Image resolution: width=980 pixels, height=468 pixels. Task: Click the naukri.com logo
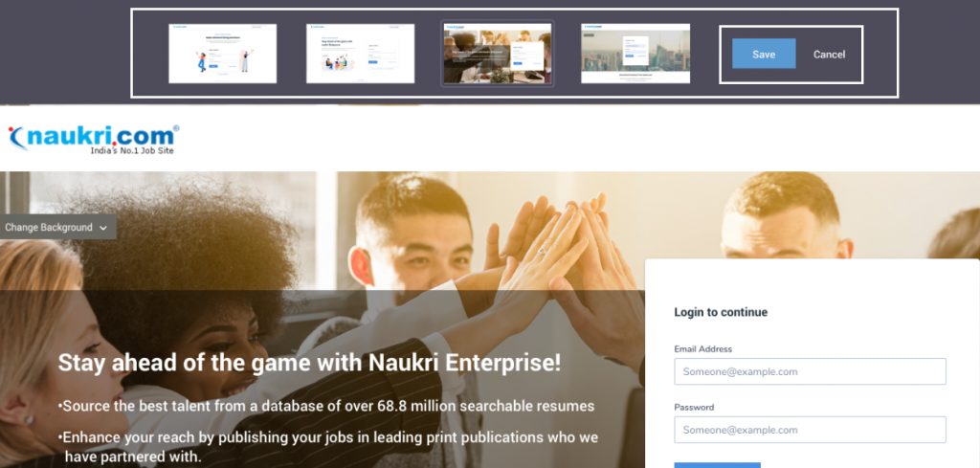click(93, 140)
